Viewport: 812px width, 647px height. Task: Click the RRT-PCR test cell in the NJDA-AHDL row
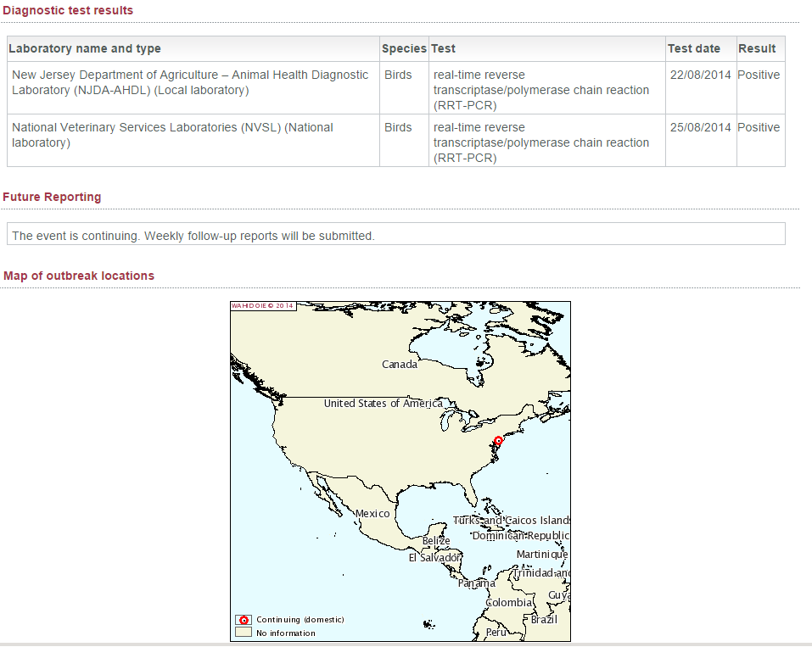[x=547, y=90]
